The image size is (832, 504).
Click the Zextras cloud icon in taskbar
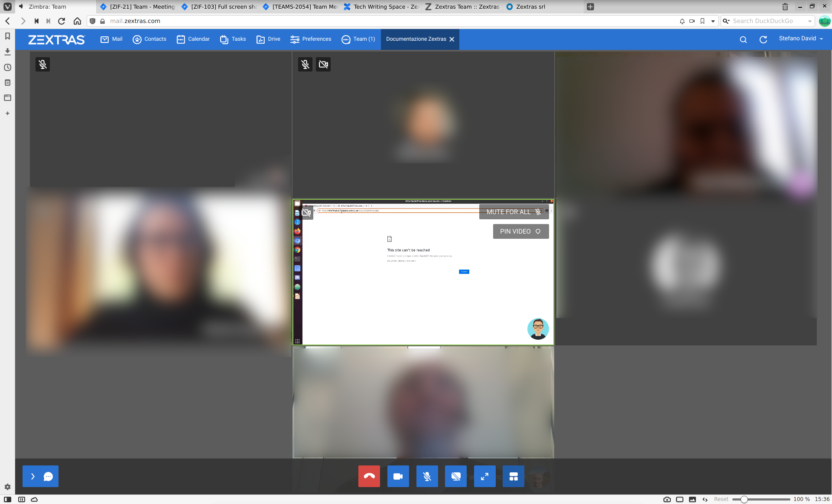pyautogui.click(x=34, y=499)
